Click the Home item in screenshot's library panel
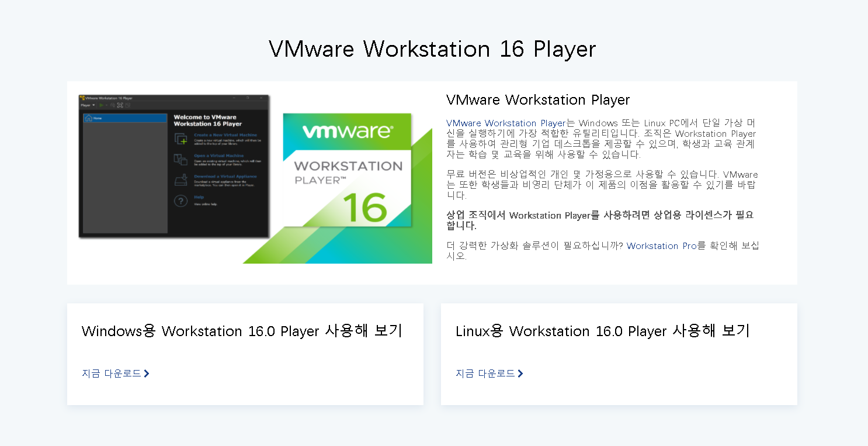This screenshot has width=868, height=446. coord(125,118)
